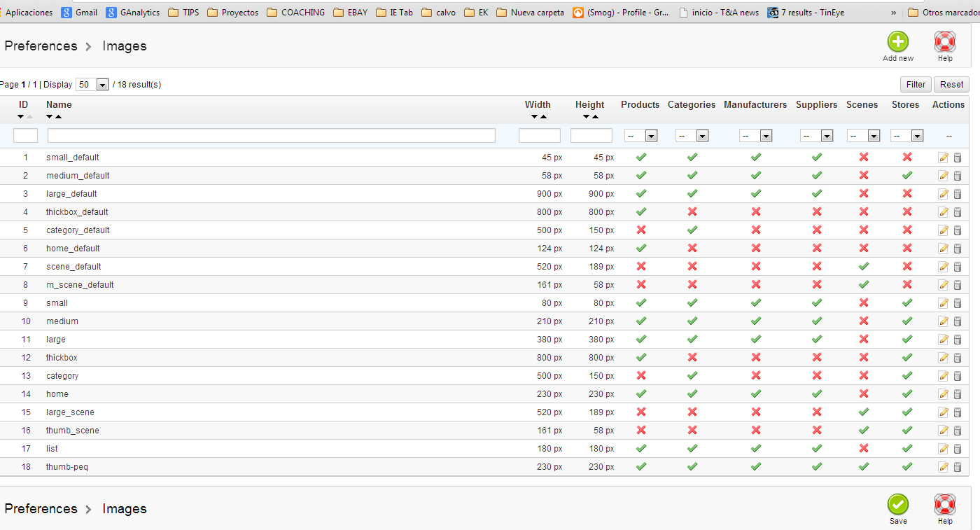Edit the image type with ID 12
Viewport: 980px width, 530px height.
coord(944,358)
